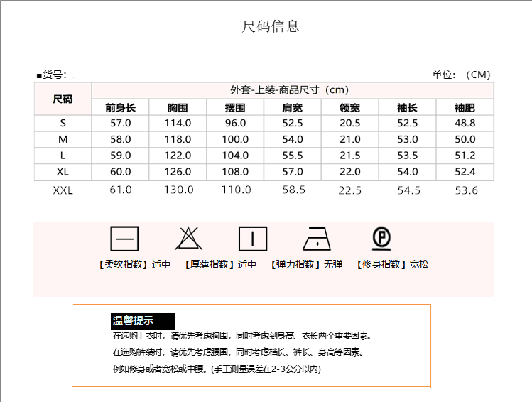This screenshot has height=402, width=532.
Task: Click the 50.0 sleeve width value
Action: click(465, 139)
